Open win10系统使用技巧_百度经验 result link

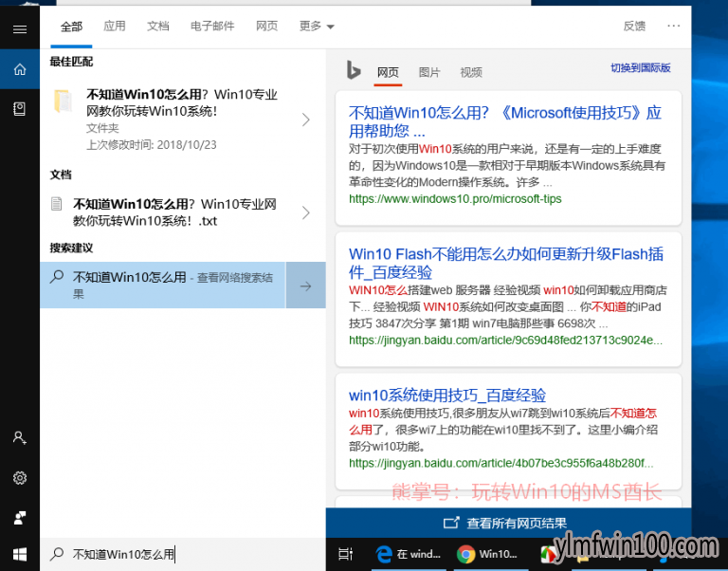447,396
